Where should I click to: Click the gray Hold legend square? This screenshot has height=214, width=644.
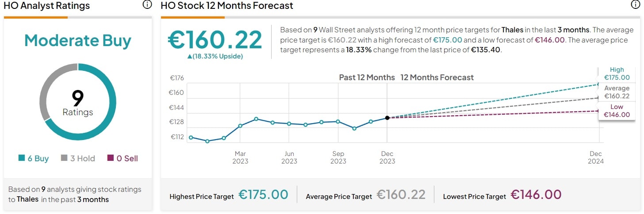64,158
